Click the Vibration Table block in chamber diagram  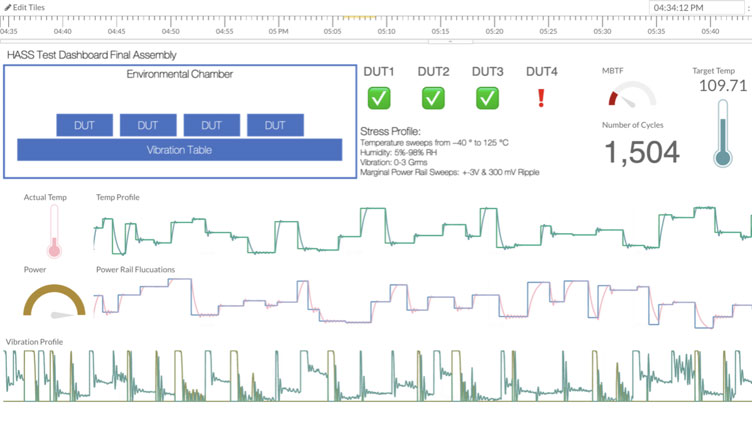click(x=179, y=150)
